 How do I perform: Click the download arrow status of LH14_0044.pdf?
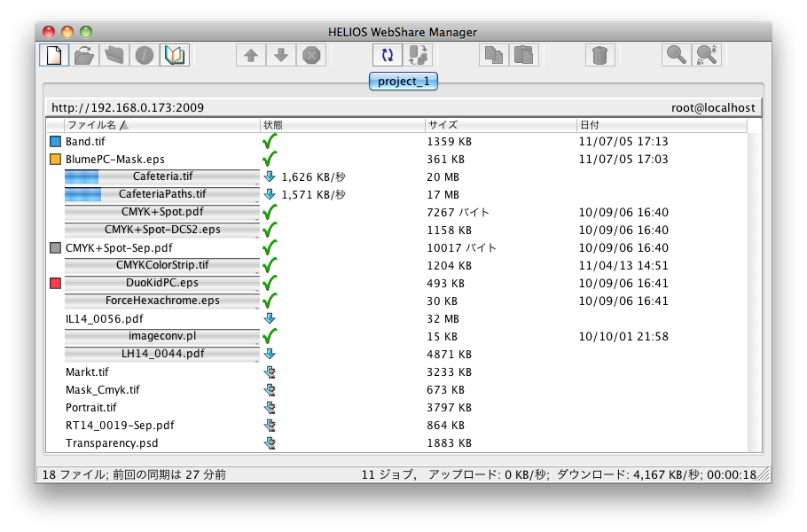[x=270, y=354]
